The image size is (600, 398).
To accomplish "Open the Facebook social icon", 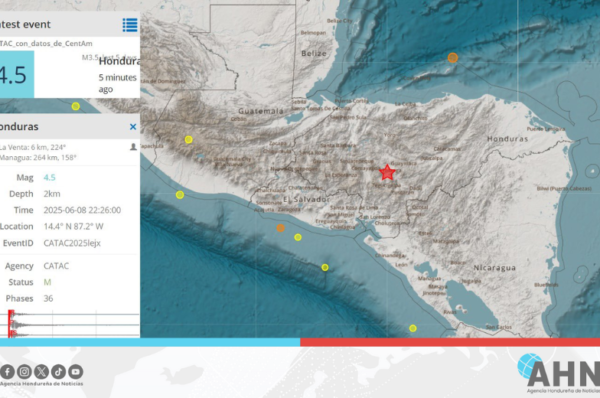I will click(7, 372).
